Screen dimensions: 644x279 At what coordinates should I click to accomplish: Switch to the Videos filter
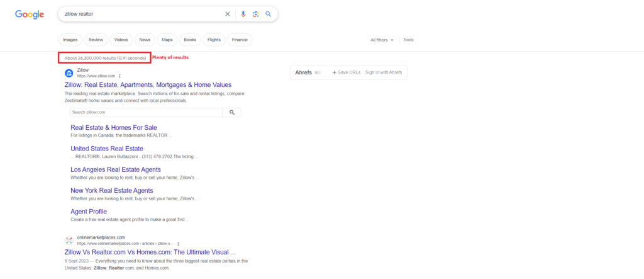pos(121,40)
